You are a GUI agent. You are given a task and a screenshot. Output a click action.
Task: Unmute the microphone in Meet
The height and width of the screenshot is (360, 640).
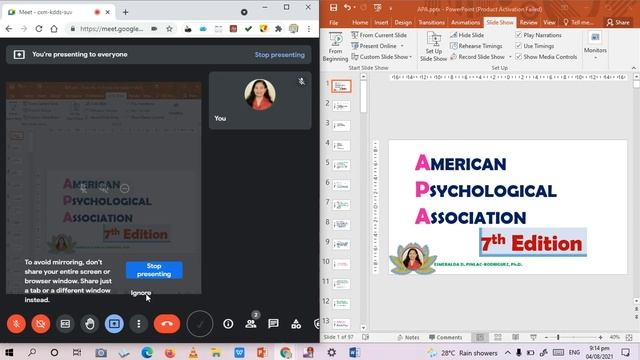pos(16,324)
